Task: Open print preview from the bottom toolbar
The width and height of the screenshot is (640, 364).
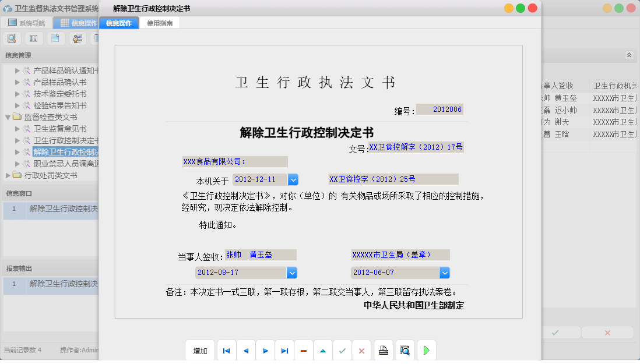Action: pyautogui.click(x=404, y=350)
